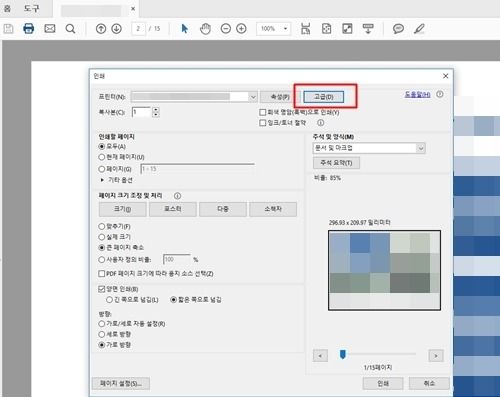Select 큰 페이지 축소 radio button
Image resolution: width=500 pixels, height=397 pixels.
(x=102, y=248)
